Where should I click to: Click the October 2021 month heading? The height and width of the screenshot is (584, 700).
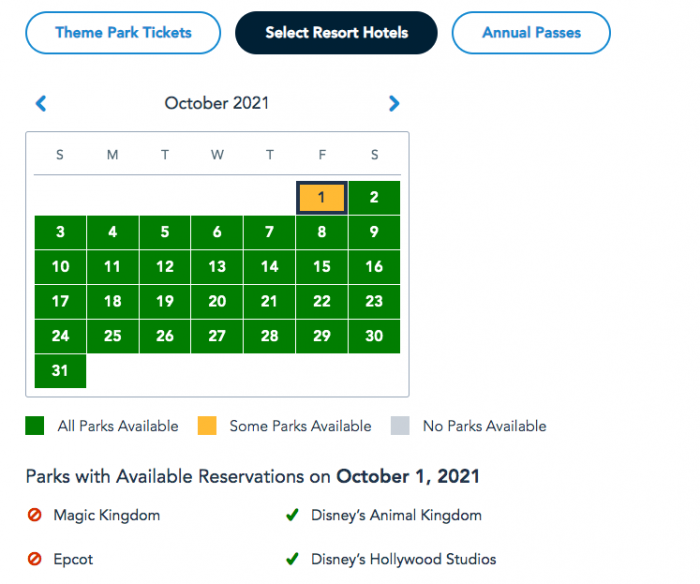point(217,103)
